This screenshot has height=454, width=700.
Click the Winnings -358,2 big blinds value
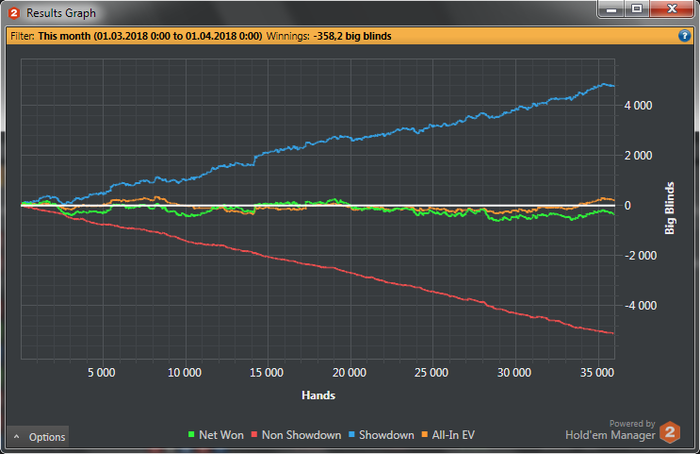point(352,36)
